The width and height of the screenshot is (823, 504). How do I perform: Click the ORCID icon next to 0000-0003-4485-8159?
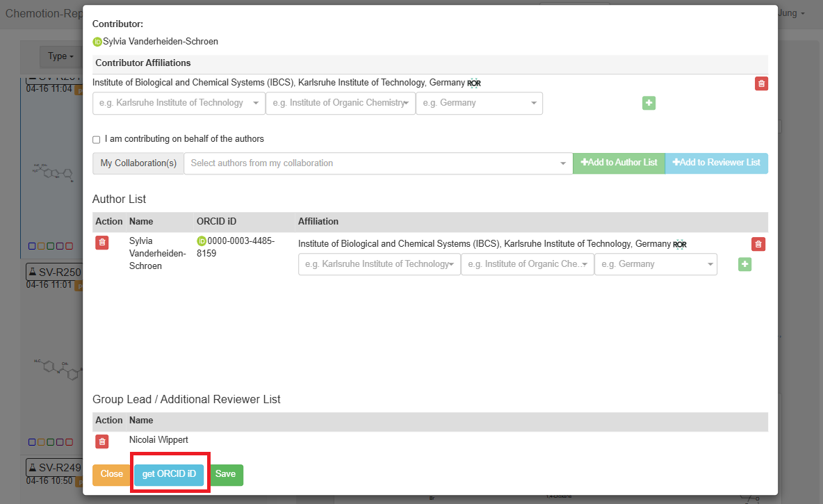[202, 241]
